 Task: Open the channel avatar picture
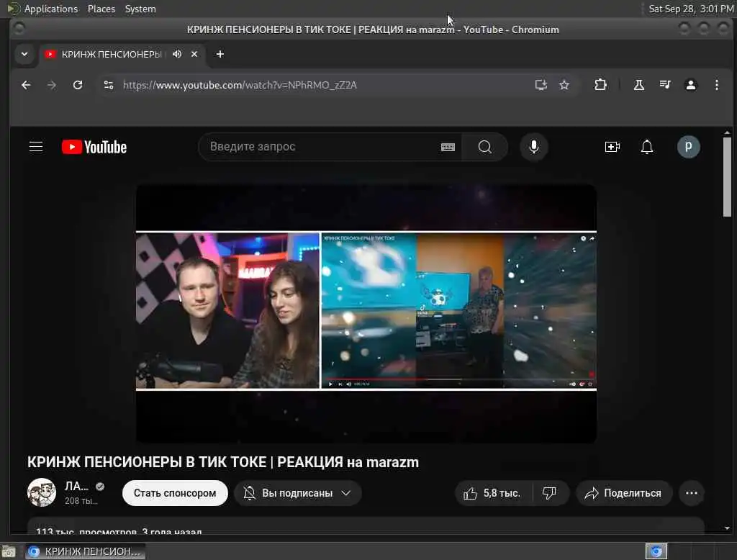42,492
